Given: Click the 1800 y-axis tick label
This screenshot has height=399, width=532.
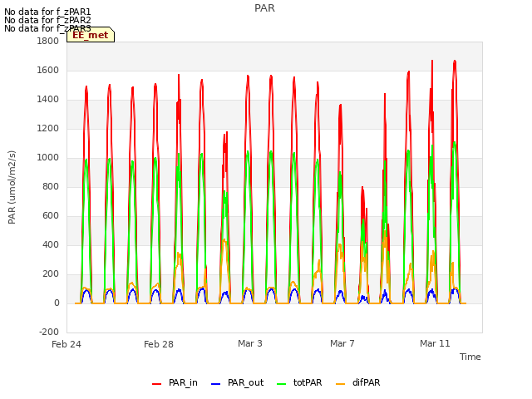Looking at the screenshot, I should pos(48,42).
